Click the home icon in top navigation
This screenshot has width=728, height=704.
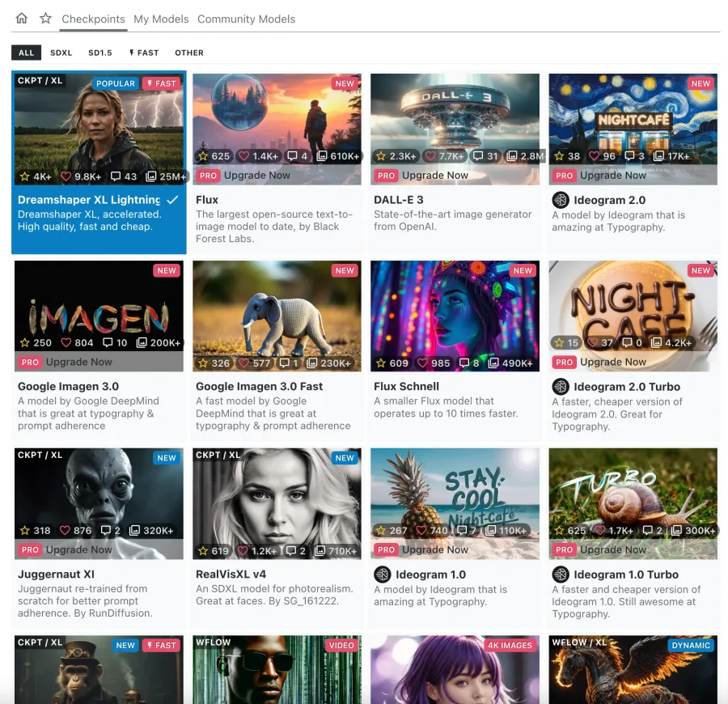tap(22, 19)
